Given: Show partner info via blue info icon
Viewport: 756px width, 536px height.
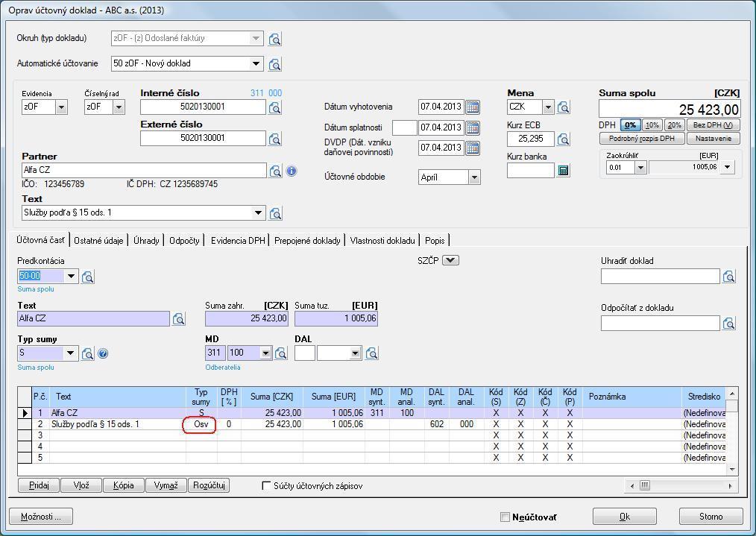Looking at the screenshot, I should [x=292, y=171].
